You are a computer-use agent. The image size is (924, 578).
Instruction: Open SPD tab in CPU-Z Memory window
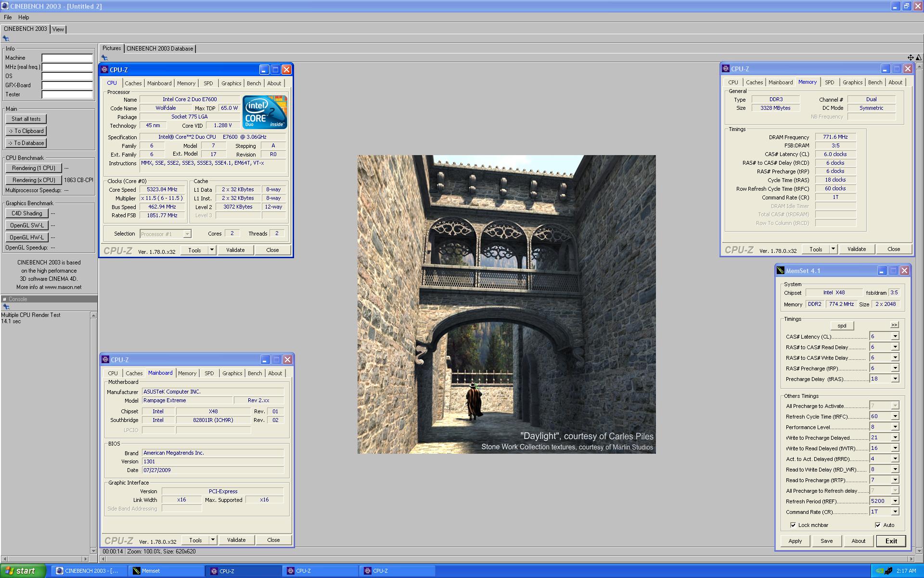click(830, 82)
